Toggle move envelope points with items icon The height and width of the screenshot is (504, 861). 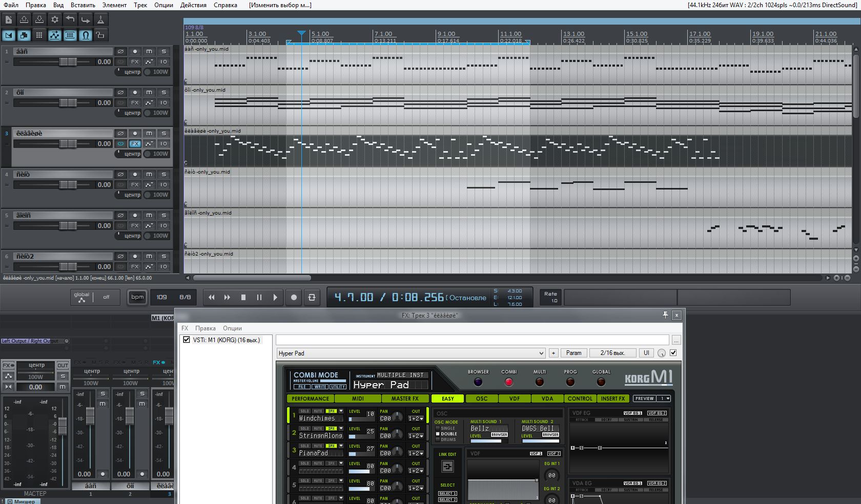pos(55,35)
